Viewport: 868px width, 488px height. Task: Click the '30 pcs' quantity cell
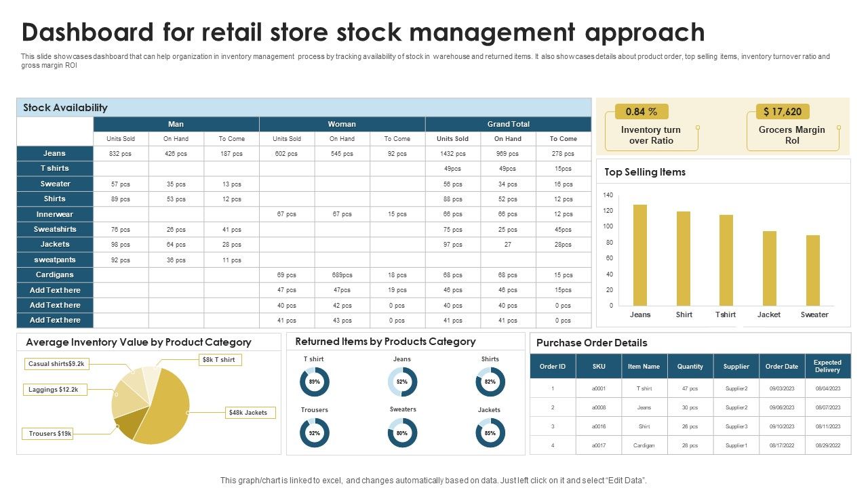690,407
